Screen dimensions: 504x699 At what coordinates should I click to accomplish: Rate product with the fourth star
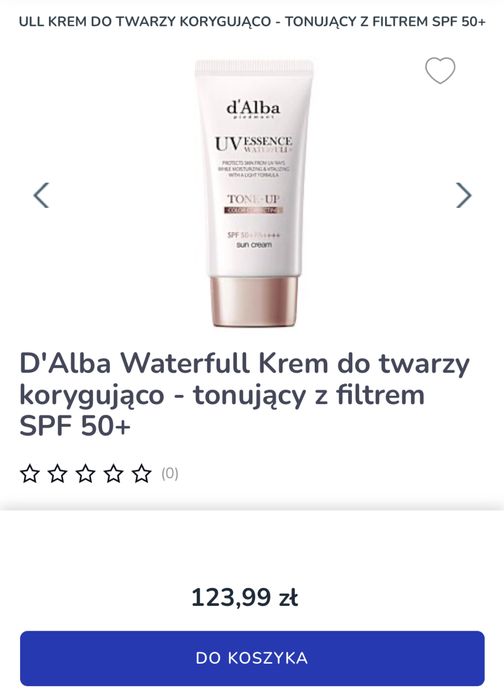[113, 473]
